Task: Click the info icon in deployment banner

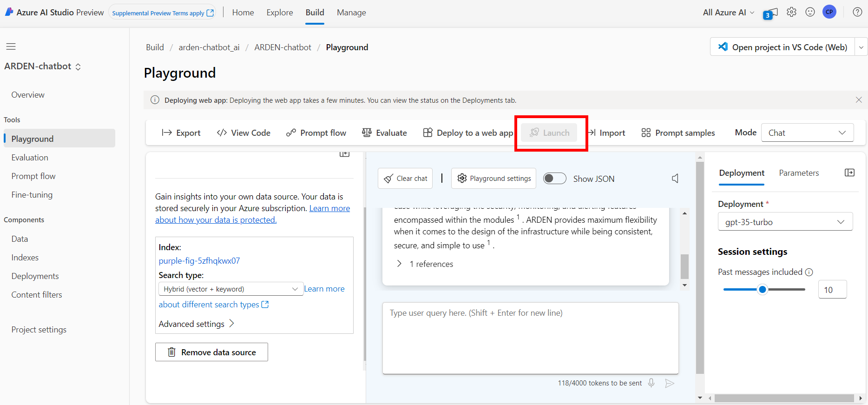Action: (x=155, y=100)
